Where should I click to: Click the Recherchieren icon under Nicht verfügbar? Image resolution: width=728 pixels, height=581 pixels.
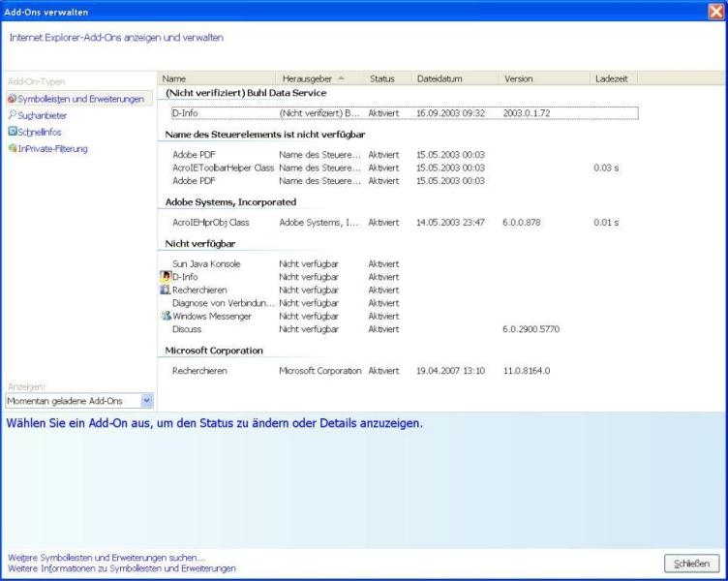pos(166,290)
